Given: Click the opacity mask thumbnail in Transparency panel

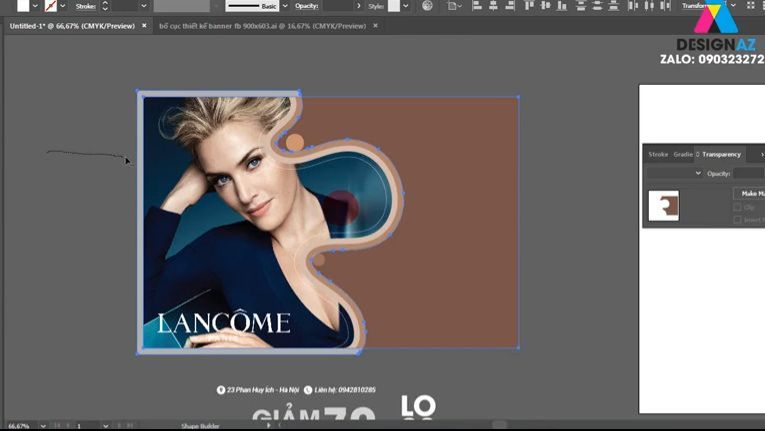Looking at the screenshot, I should pos(663,206).
